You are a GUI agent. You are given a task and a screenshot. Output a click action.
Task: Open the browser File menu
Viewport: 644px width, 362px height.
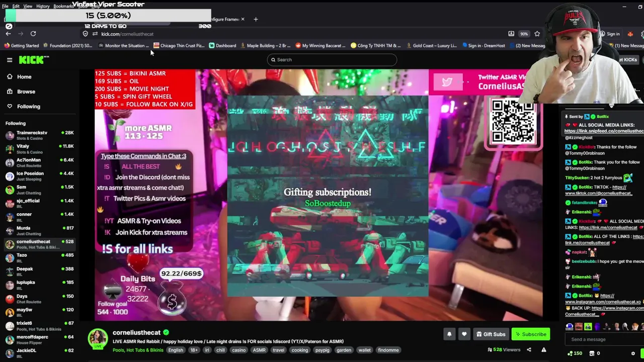point(5,6)
